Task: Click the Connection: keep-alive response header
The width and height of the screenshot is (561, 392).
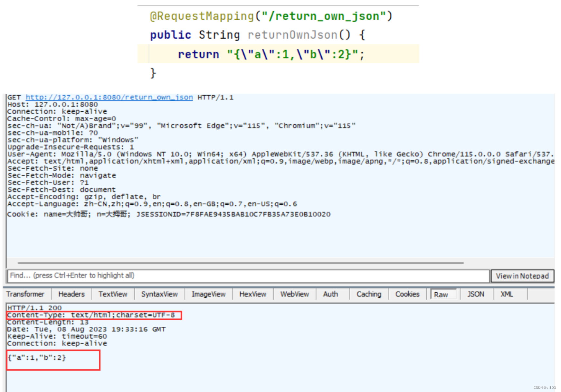Action: (x=57, y=343)
